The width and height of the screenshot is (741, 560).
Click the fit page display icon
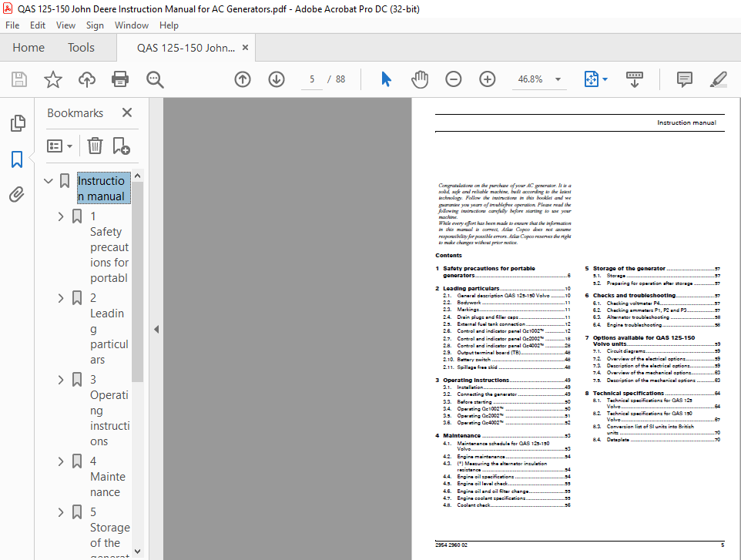tap(592, 79)
